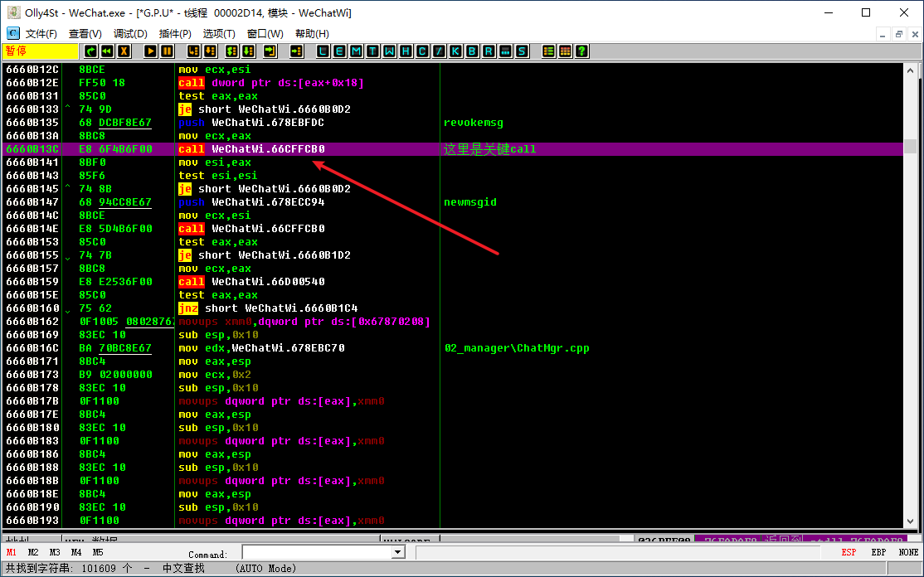Click the blue C icon left of 文件 menu
Image resolution: width=924 pixels, height=577 pixels.
pyautogui.click(x=13, y=33)
